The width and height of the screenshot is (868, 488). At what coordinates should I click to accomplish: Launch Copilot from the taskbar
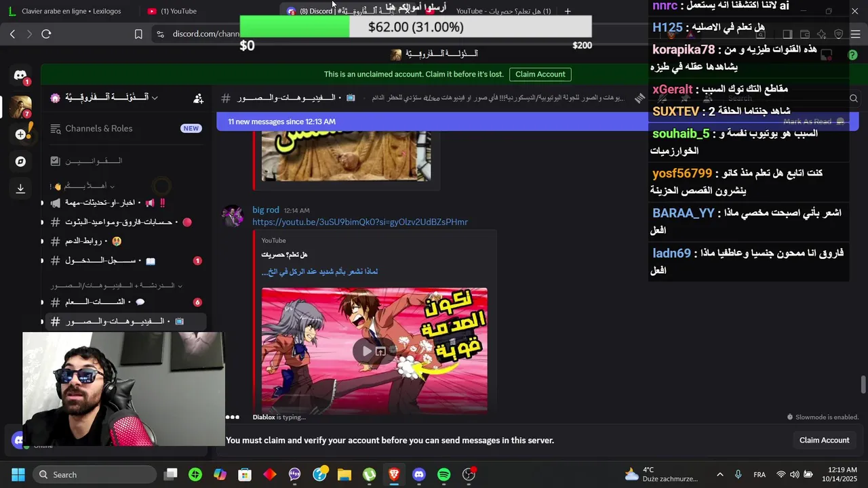220,474
